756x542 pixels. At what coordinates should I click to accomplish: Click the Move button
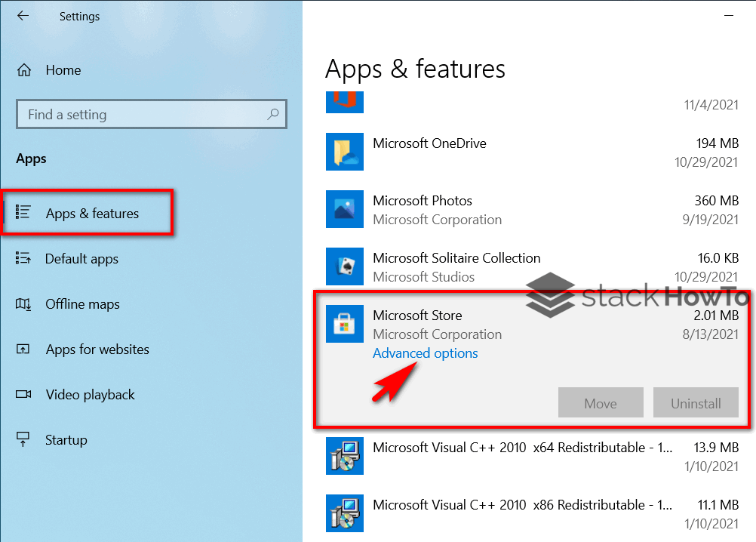coord(601,402)
